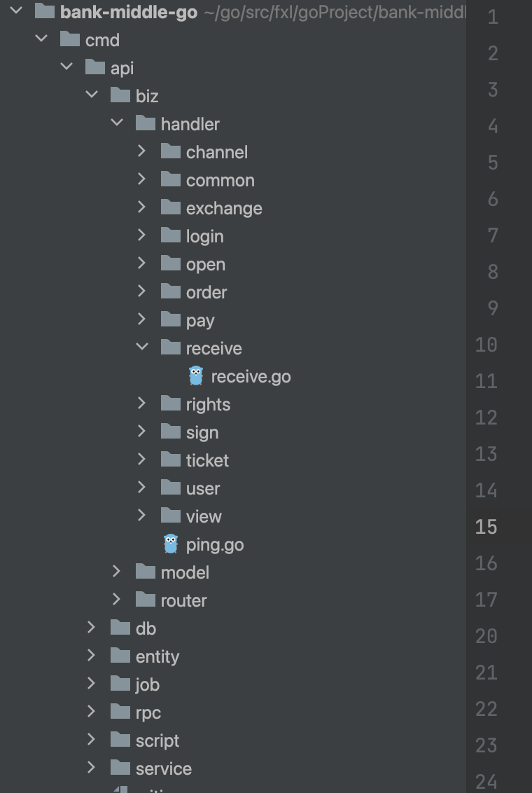Expand the db folder arrow
This screenshot has height=793, width=532.
91,628
